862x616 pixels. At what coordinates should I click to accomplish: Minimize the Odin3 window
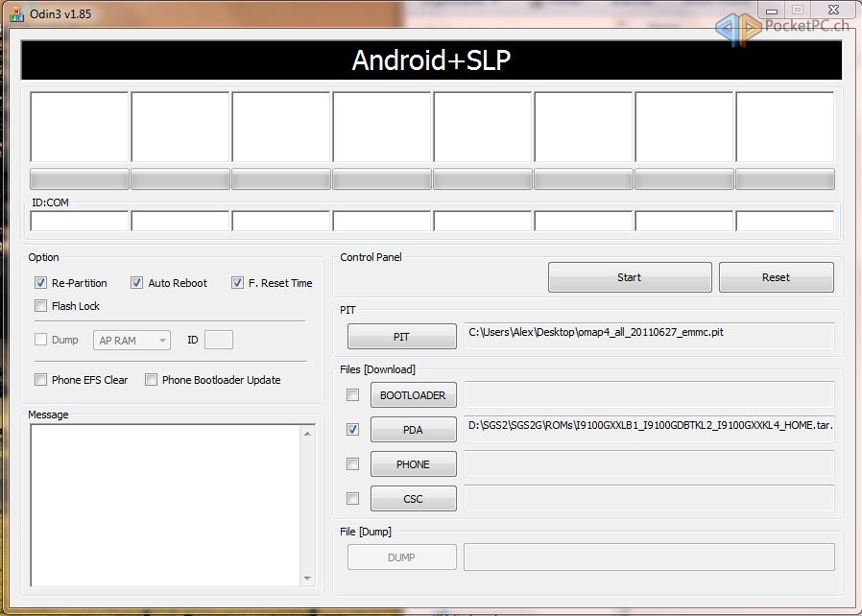point(772,11)
